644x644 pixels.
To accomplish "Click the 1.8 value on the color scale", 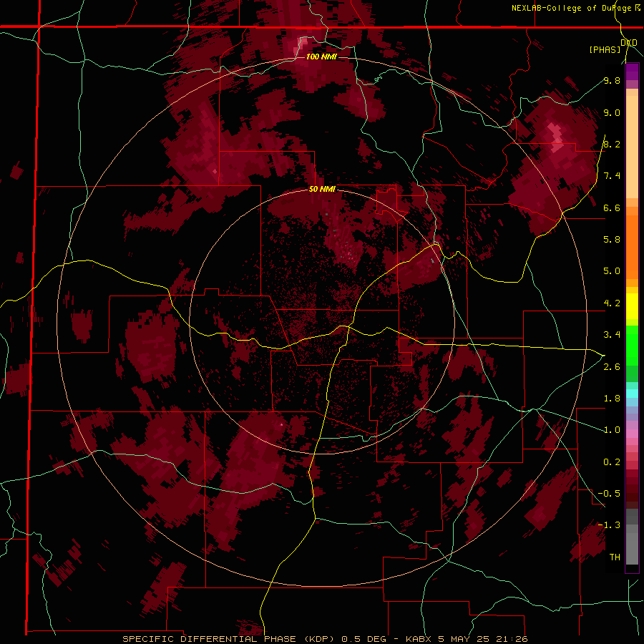I will (612, 399).
